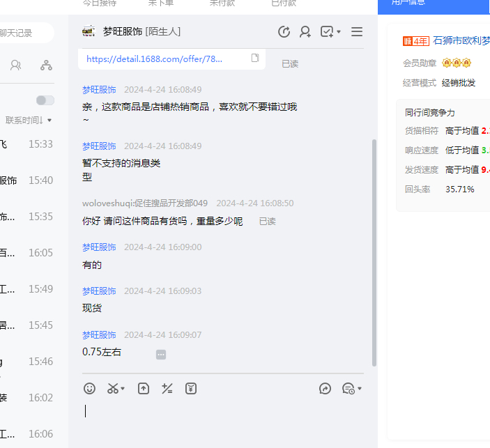Click the scissors screenshot icon
The width and height of the screenshot is (490, 448).
(x=112, y=389)
